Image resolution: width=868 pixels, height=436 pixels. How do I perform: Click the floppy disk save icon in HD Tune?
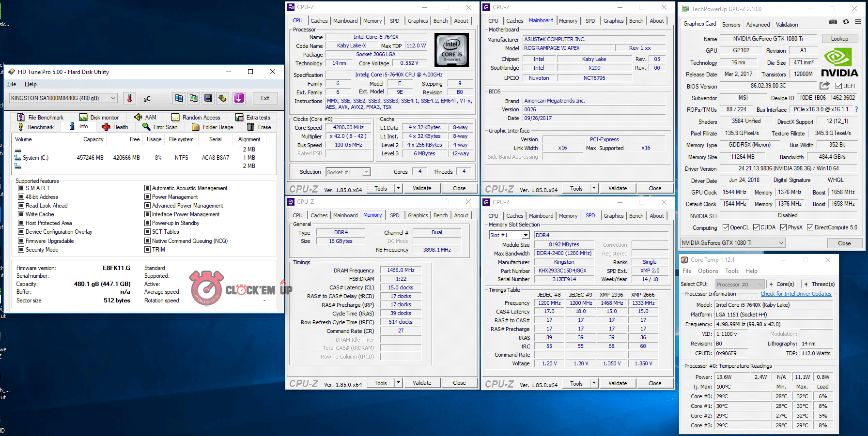coord(208,98)
